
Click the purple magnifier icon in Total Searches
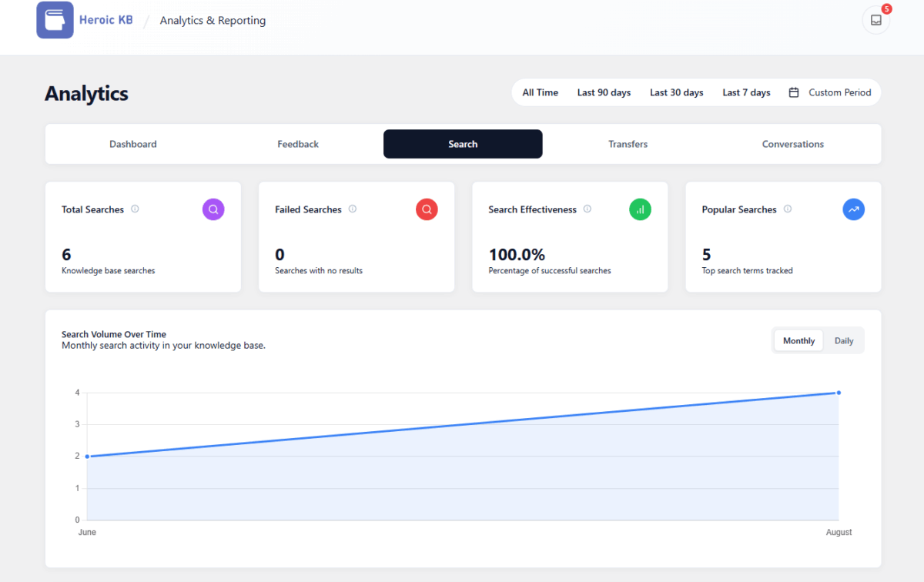(213, 209)
